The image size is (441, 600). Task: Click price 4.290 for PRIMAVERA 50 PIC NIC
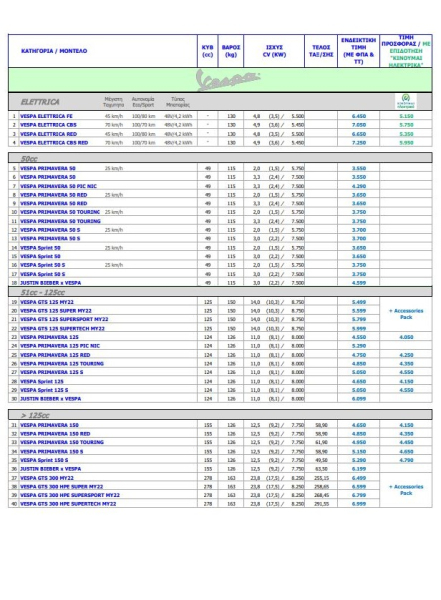359,186
